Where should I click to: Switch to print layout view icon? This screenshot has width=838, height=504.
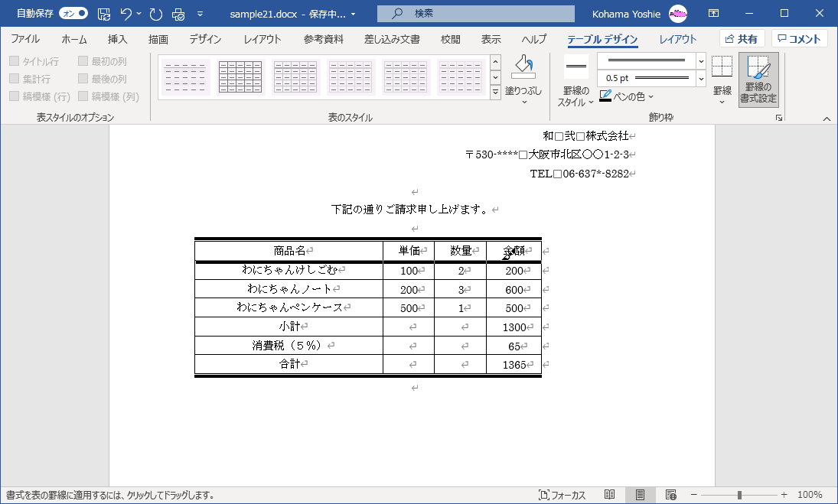(641, 495)
